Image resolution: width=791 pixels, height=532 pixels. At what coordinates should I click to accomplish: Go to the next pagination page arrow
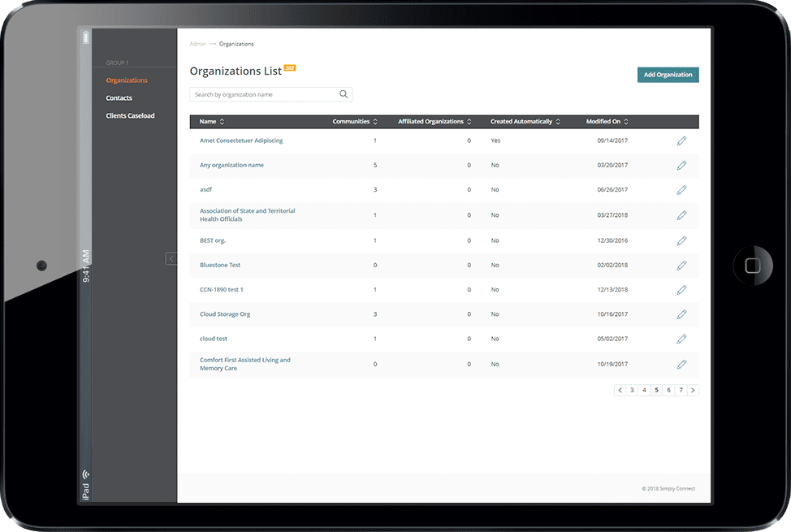tap(693, 390)
